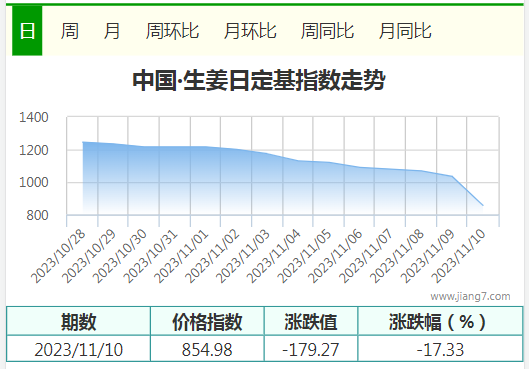The image size is (529, 369).
Task: Select the 周同比 tab
Action: 327,31
